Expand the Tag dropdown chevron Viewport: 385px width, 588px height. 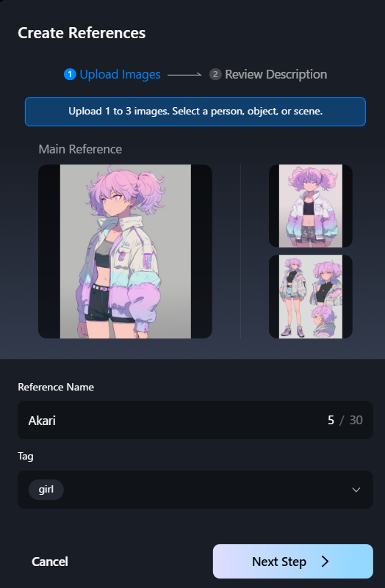[356, 490]
